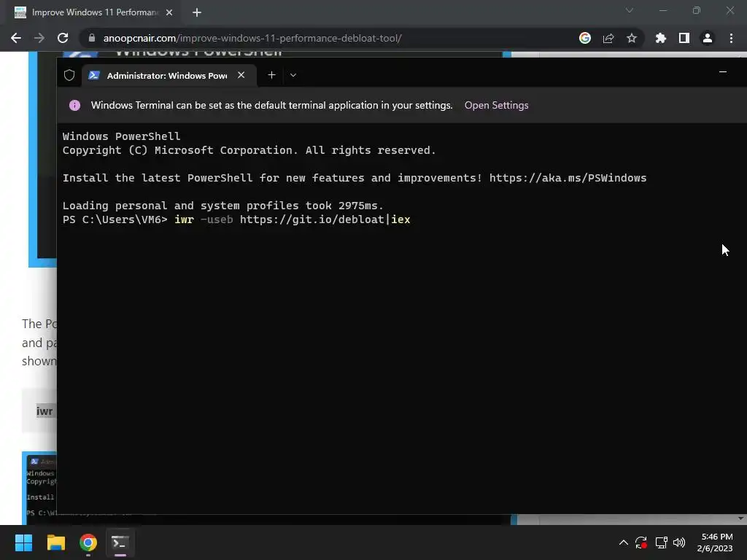Select Improve Windows 11 Performance browser tab
Screen dimensions: 747x560
click(94, 12)
